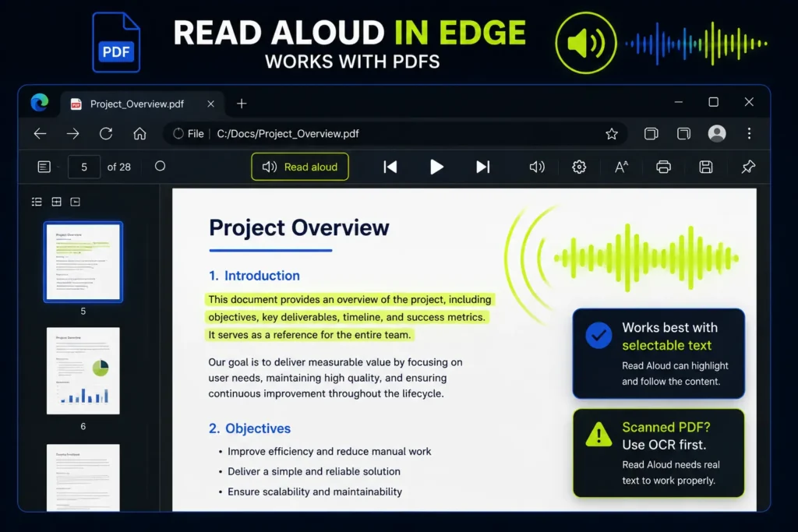Play the Read aloud narration
This screenshot has height=532, width=798.
[x=436, y=167]
